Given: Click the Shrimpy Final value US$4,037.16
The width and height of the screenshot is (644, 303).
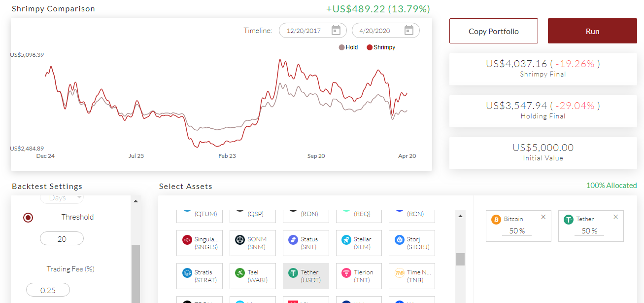Looking at the screenshot, I should tap(516, 64).
